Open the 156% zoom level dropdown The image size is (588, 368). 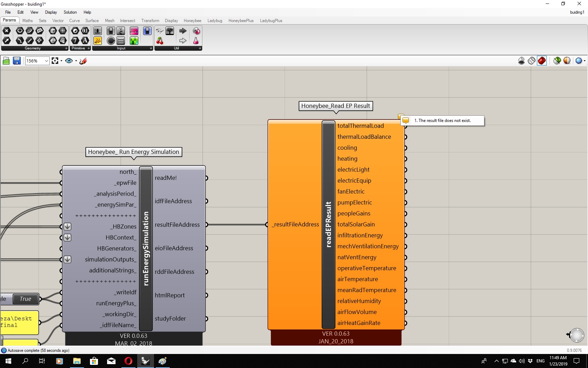[x=46, y=61]
